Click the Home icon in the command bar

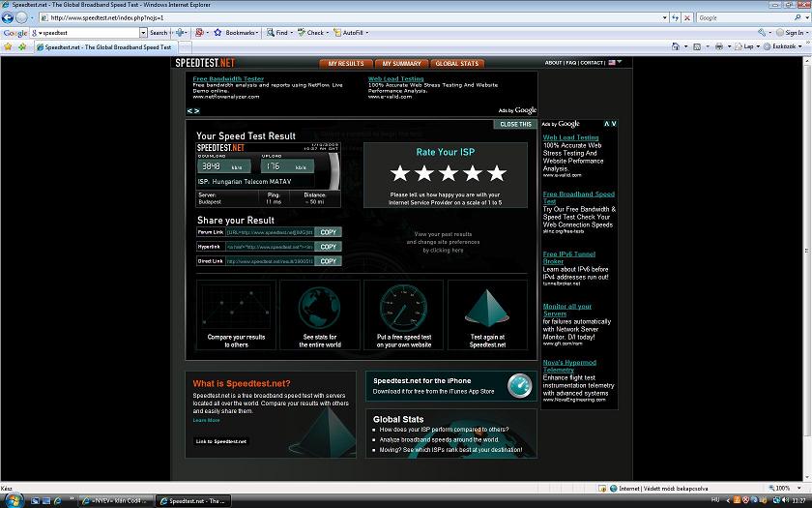[676, 46]
